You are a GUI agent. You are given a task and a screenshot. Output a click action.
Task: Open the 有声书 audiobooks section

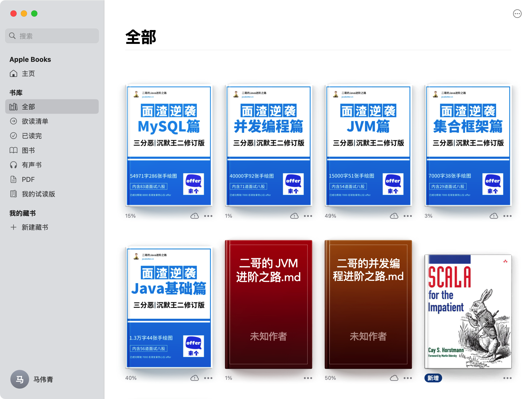click(x=31, y=165)
